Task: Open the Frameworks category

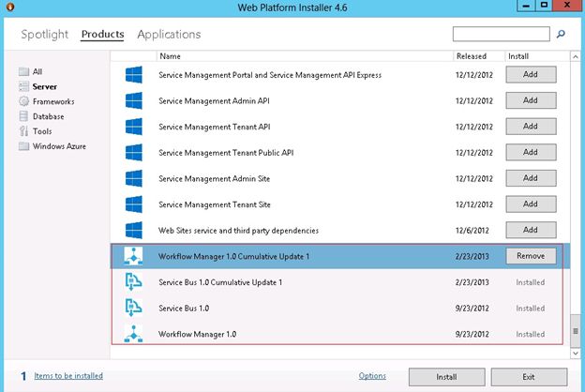Action: pos(53,101)
